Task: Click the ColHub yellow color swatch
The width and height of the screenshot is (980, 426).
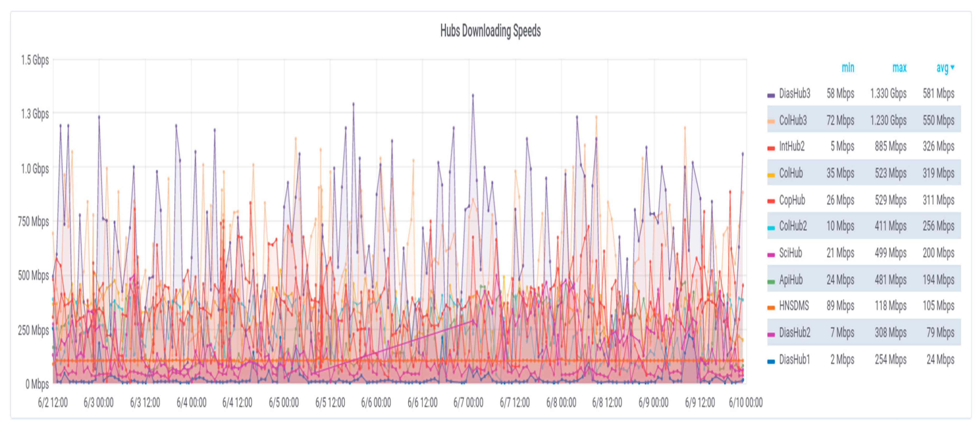Action: pos(771,175)
